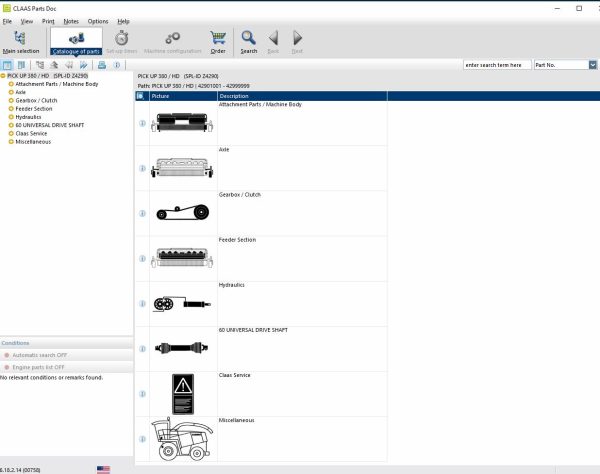This screenshot has width=600, height=474.
Task: Open the File menu
Action: (x=7, y=21)
